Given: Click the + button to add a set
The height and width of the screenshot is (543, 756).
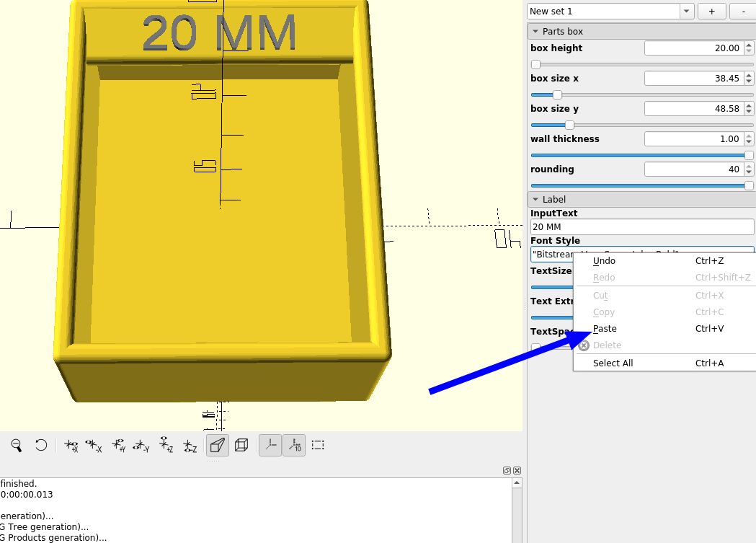Looking at the screenshot, I should (711, 11).
